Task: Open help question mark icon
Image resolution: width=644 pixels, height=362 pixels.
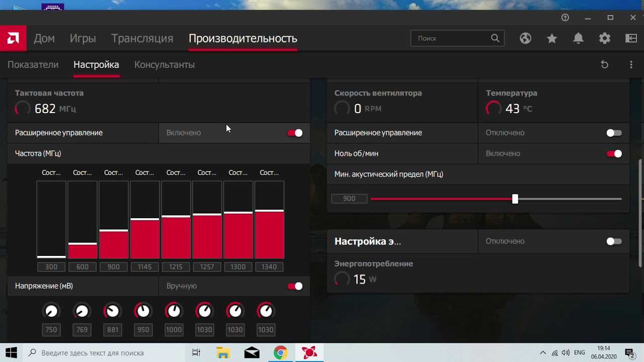Action: [x=565, y=18]
